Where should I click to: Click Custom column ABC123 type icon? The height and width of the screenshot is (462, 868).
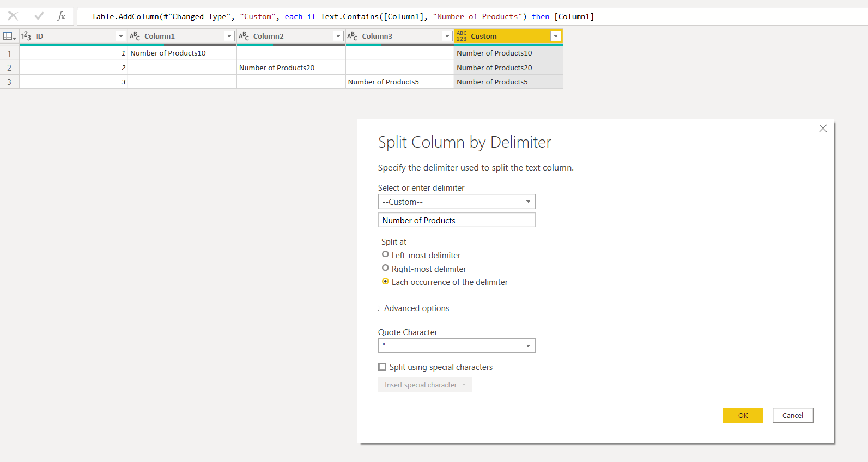point(462,36)
